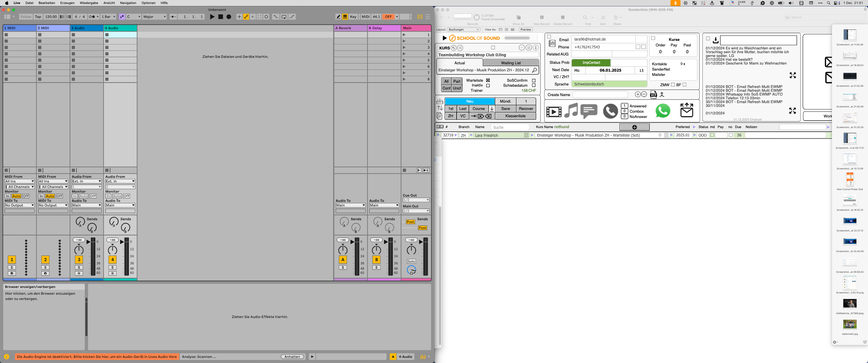Enable the Schiebedatum checkbox
Image resolution: width=868 pixels, height=363 pixels.
[534, 85]
